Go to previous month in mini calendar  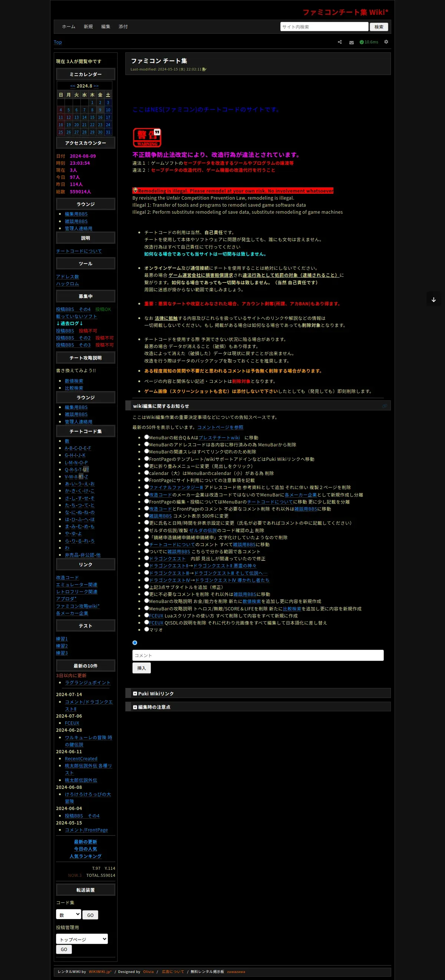click(x=73, y=86)
